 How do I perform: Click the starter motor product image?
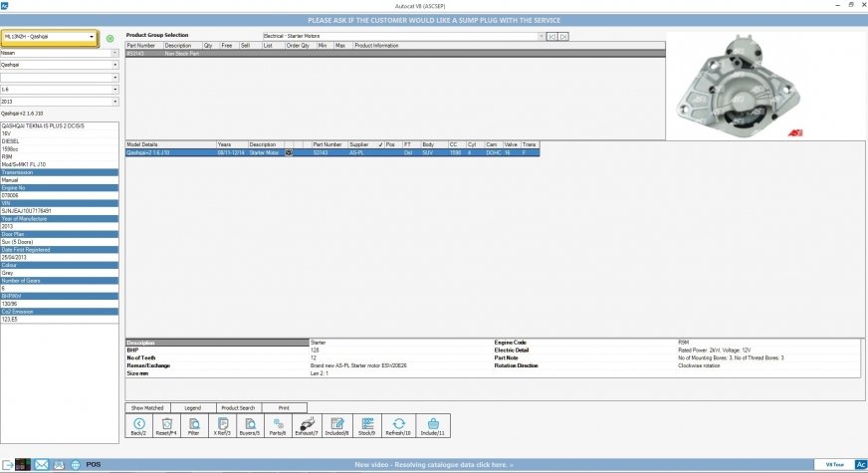coord(739,85)
